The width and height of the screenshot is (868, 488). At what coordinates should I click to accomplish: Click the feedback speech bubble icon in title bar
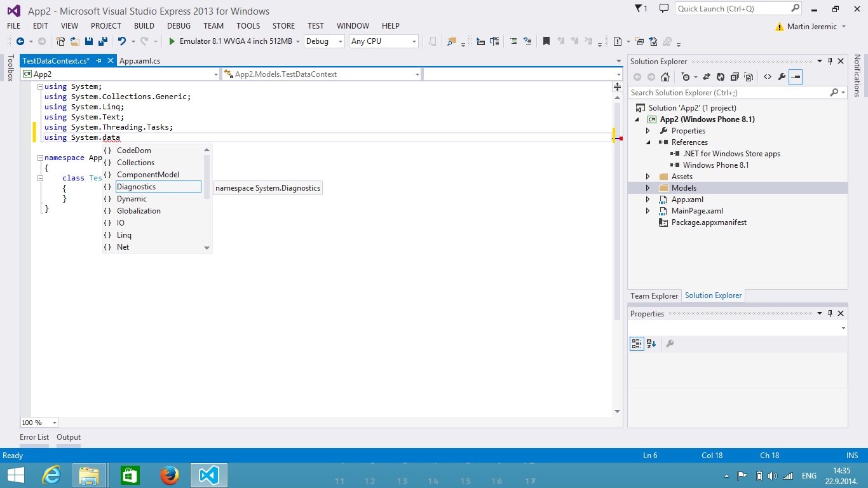[x=664, y=9]
